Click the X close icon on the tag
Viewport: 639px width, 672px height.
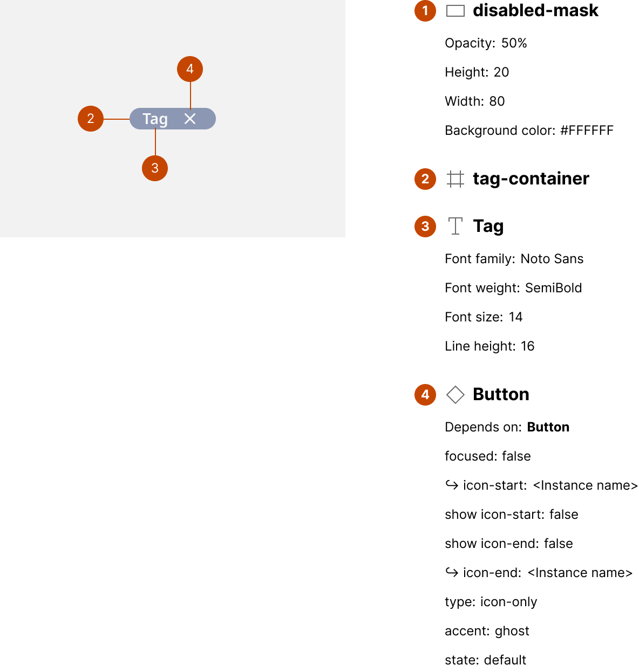tap(190, 119)
